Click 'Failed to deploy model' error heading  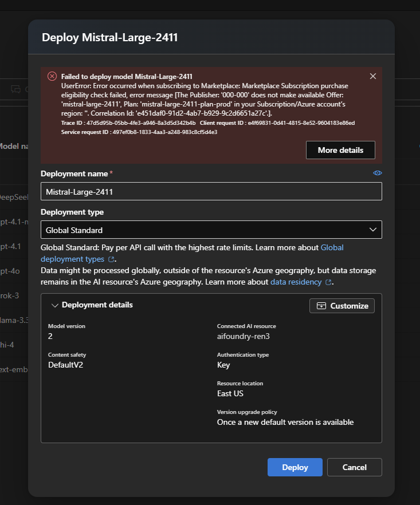tap(127, 77)
